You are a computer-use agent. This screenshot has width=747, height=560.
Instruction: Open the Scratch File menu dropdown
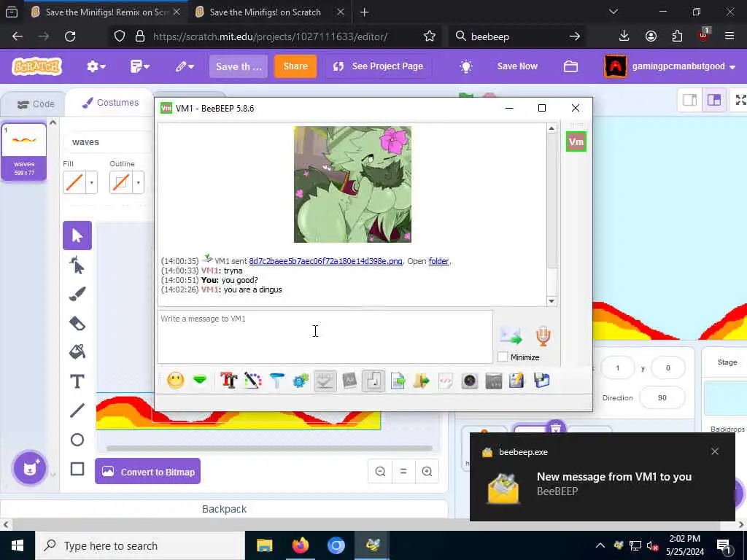(x=139, y=66)
